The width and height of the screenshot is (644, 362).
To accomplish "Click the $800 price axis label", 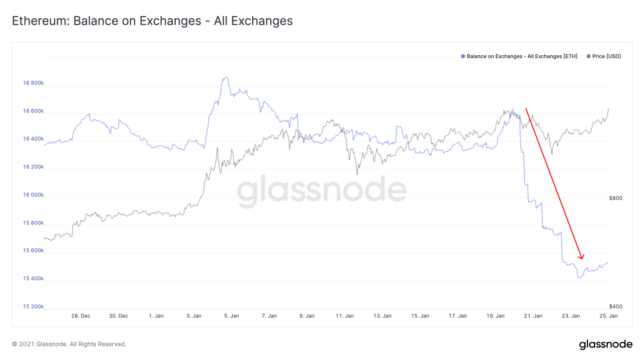I will (615, 198).
